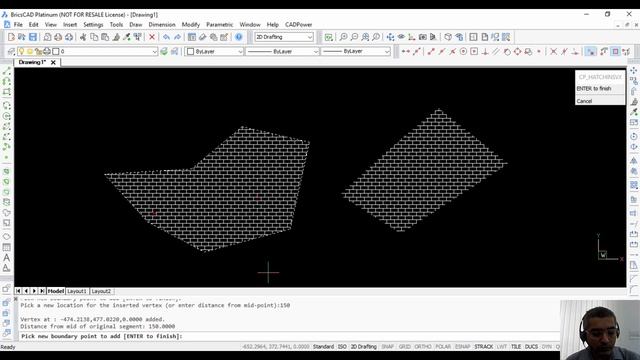640x360 pixels.
Task: Click the layer color square swatch
Action: (x=56, y=51)
